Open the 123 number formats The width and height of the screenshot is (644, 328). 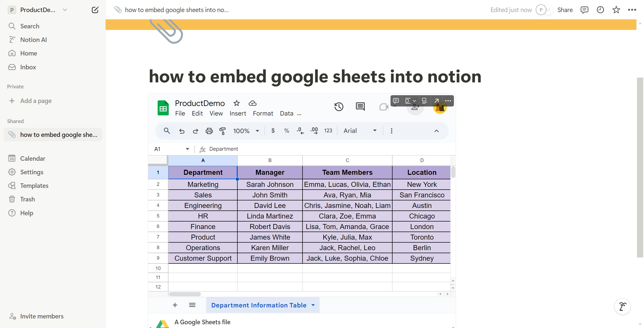328,131
